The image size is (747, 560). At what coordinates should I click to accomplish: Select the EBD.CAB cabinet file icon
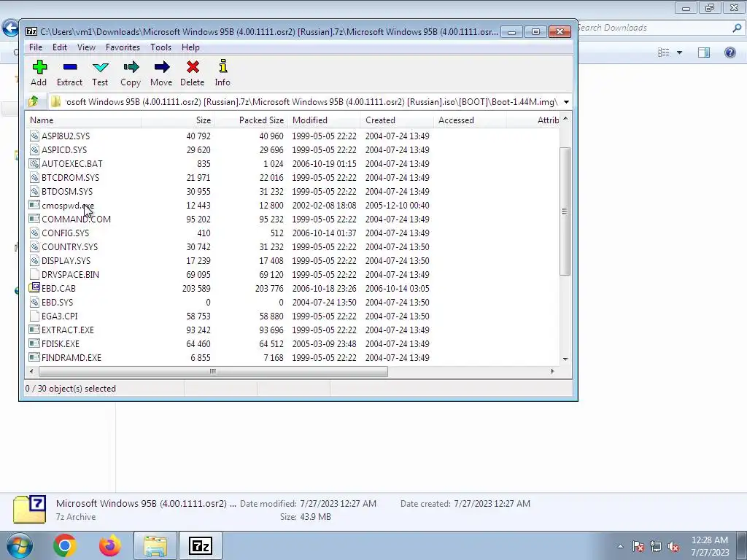click(34, 288)
